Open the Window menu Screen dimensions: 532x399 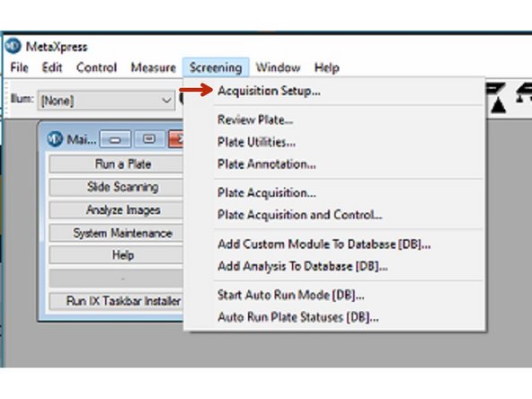278,67
